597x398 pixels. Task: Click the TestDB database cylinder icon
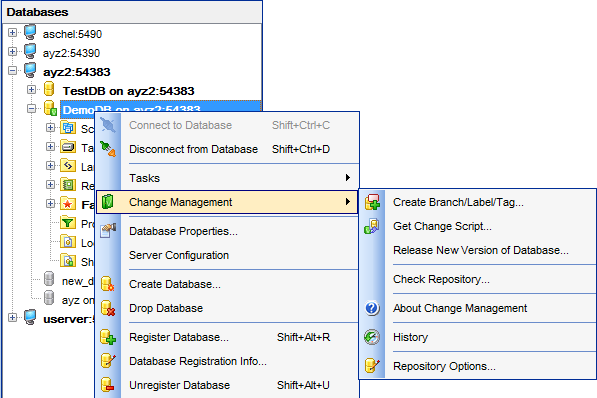tap(49, 89)
